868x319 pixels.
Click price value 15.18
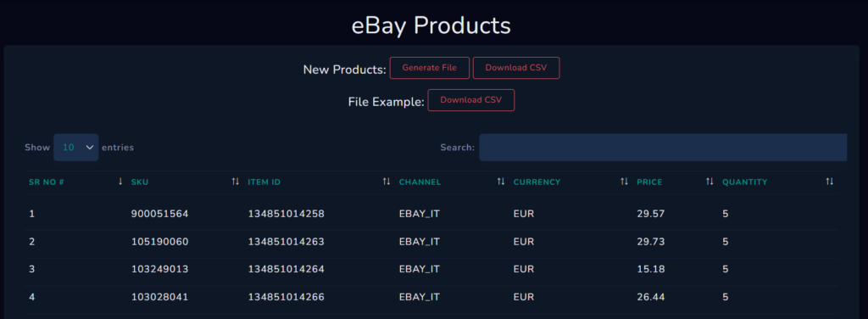650,269
